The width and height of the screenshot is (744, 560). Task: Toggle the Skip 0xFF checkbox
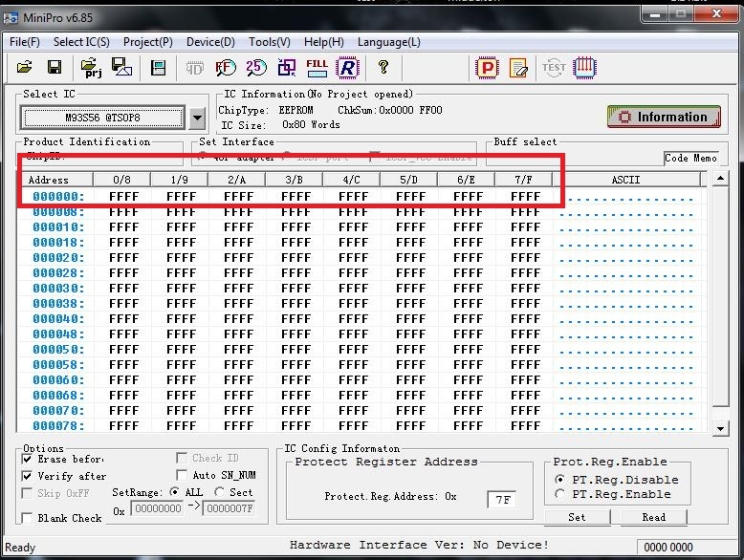(x=28, y=493)
